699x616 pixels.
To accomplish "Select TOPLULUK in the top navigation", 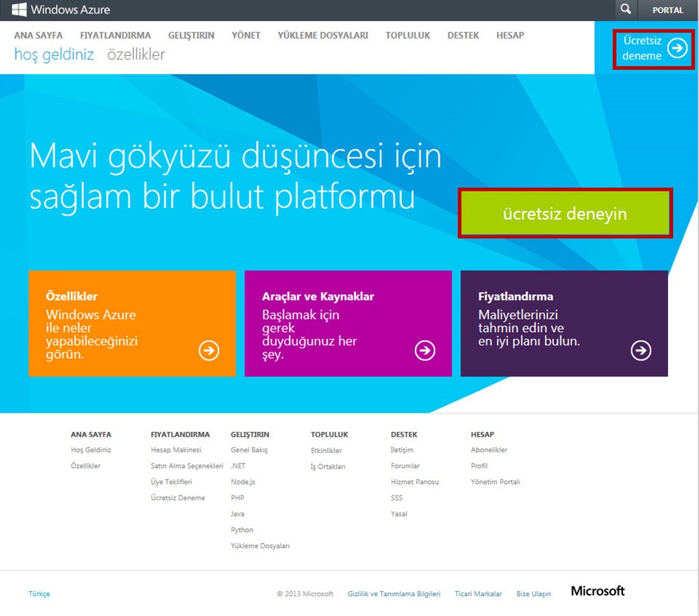I will (408, 35).
